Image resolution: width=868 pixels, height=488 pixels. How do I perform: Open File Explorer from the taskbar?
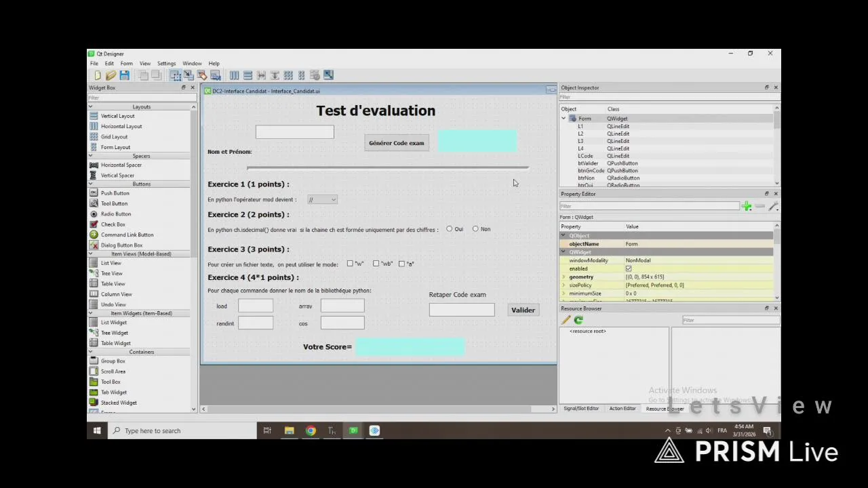289,430
